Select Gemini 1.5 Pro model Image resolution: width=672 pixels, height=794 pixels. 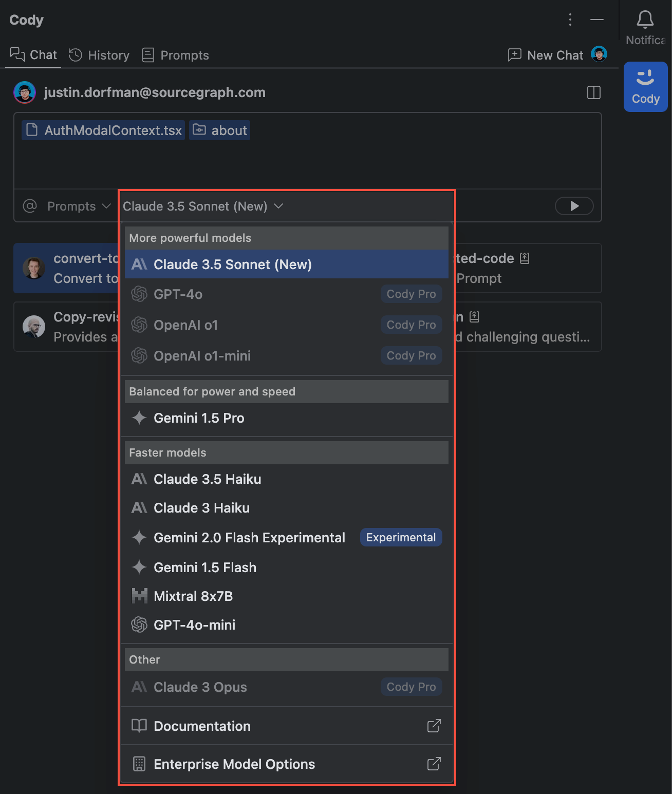tap(287, 418)
